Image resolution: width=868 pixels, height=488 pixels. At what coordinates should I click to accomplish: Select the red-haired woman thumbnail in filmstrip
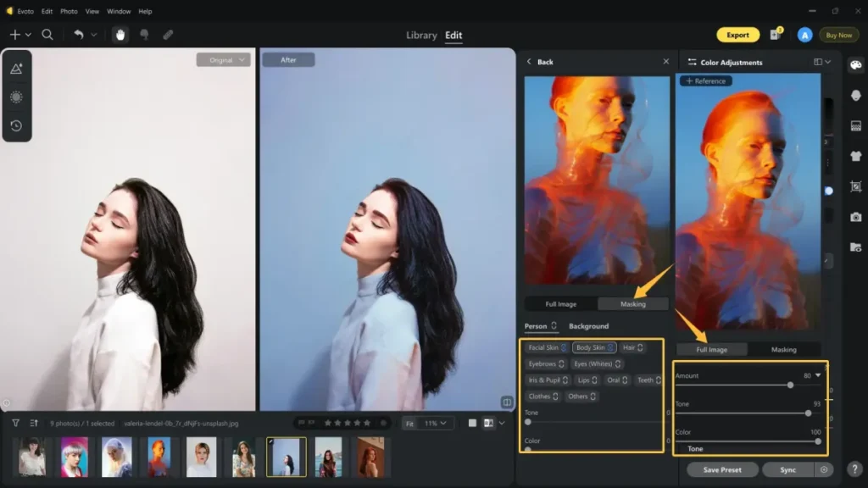pos(369,457)
